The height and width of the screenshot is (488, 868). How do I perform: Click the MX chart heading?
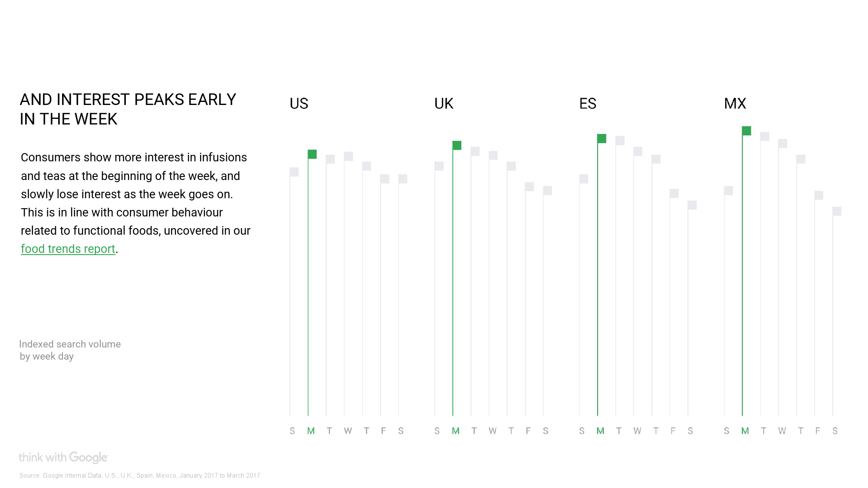coord(735,104)
